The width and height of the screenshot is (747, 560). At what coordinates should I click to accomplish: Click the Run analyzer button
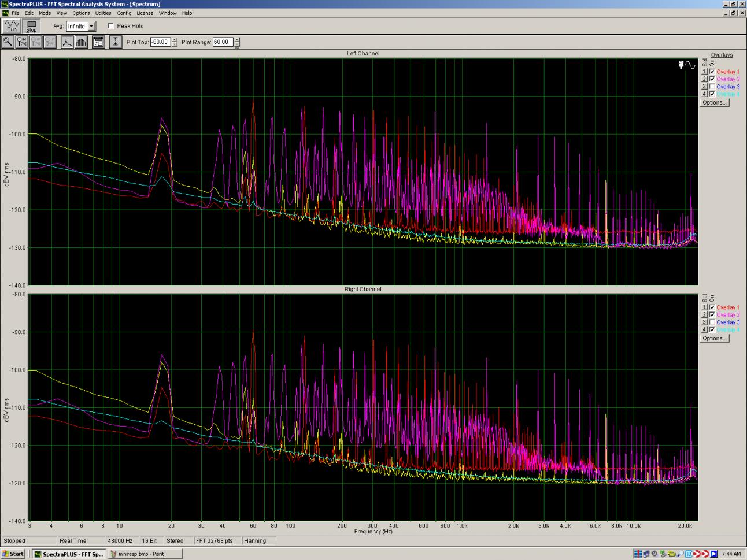tap(12, 26)
